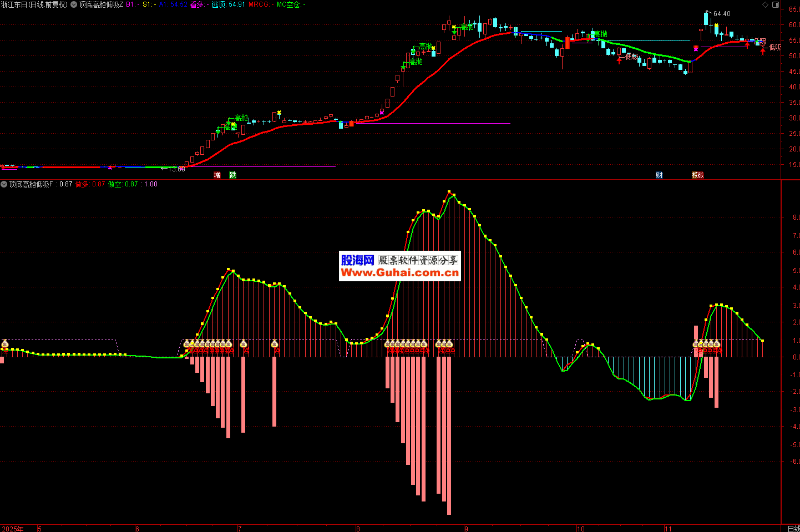Open main chart indicator dropdown arrow

pos(74,4)
